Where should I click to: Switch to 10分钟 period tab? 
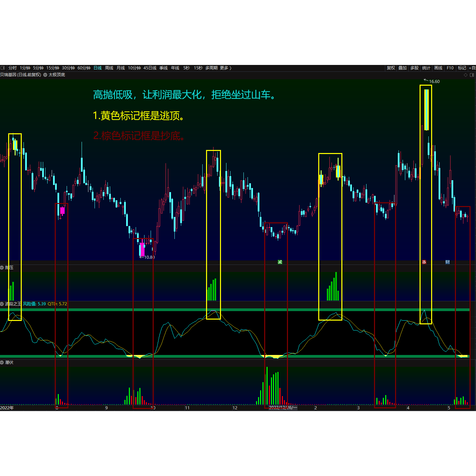(134, 68)
